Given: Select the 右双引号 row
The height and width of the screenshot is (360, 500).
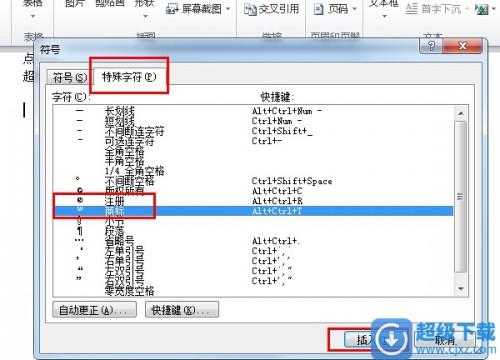Looking at the screenshot, I should [253, 281].
